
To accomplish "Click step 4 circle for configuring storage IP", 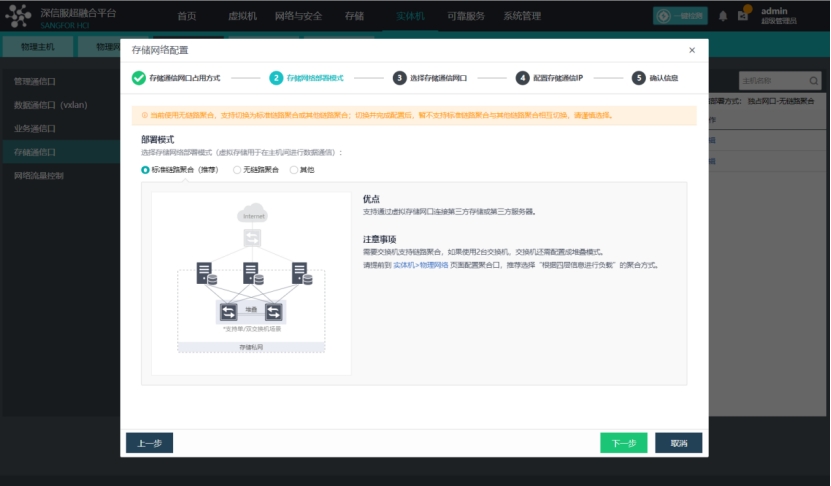I will 523,78.
